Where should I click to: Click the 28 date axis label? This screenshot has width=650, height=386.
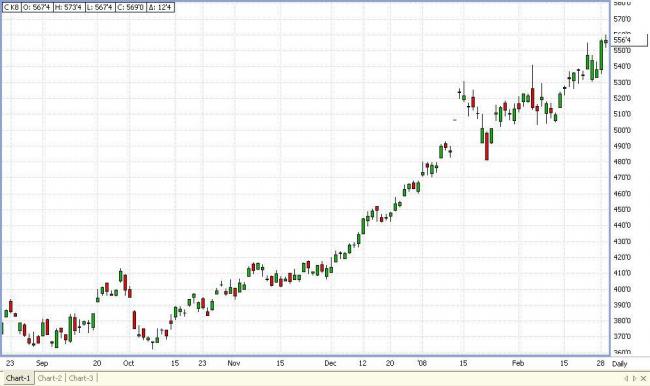point(601,363)
